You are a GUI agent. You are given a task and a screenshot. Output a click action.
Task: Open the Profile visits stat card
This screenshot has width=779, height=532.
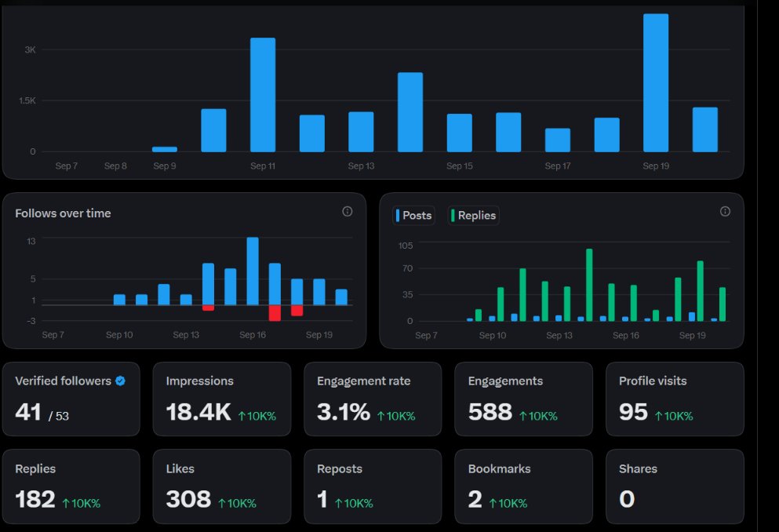[675, 399]
